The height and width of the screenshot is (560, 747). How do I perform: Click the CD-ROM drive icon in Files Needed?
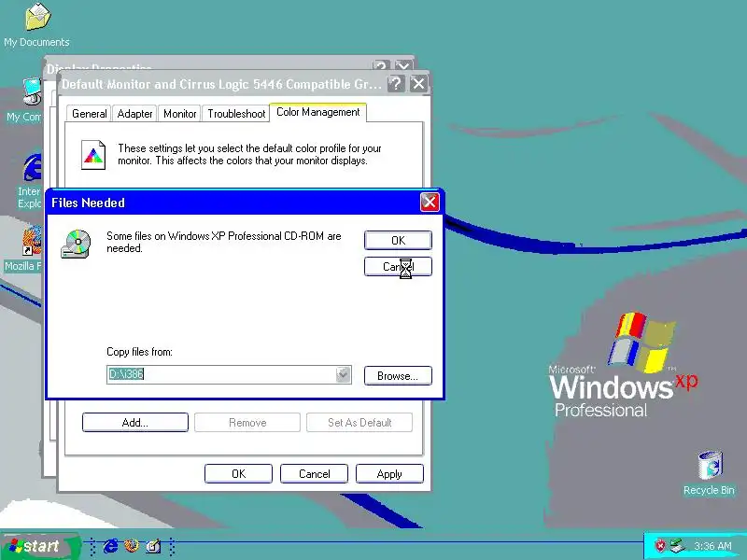(76, 244)
